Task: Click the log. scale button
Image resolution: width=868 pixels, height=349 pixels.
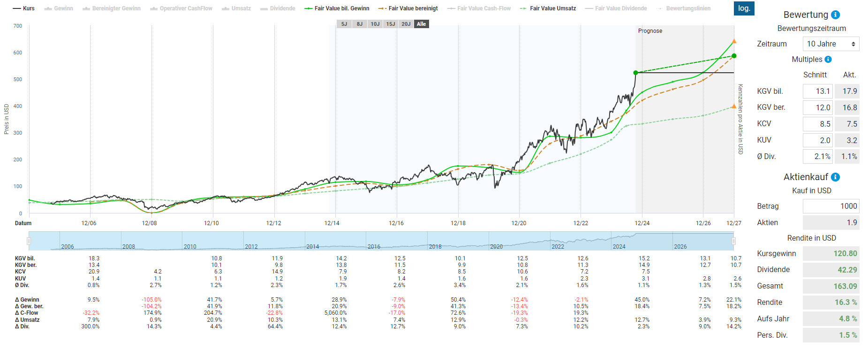Action: point(744,8)
